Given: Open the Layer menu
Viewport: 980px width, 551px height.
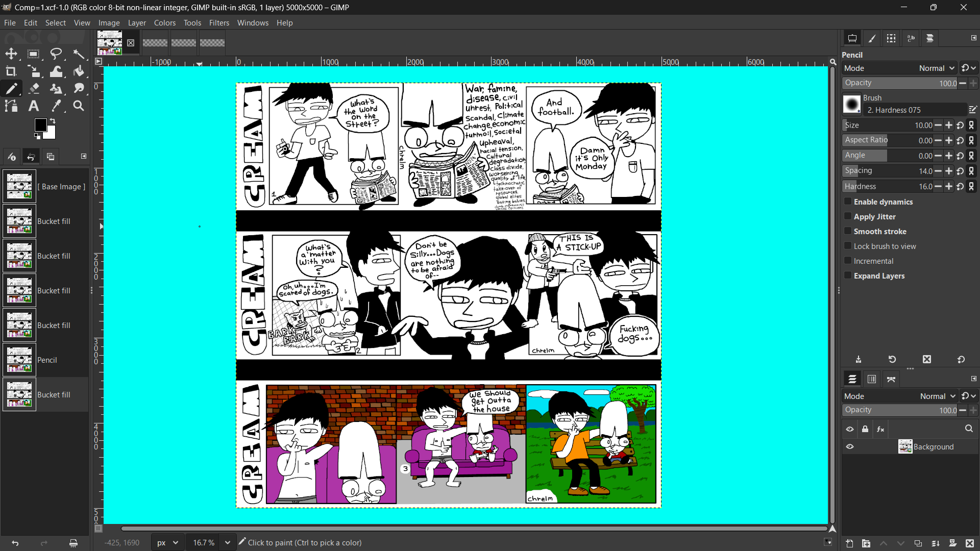Looking at the screenshot, I should click(x=137, y=22).
